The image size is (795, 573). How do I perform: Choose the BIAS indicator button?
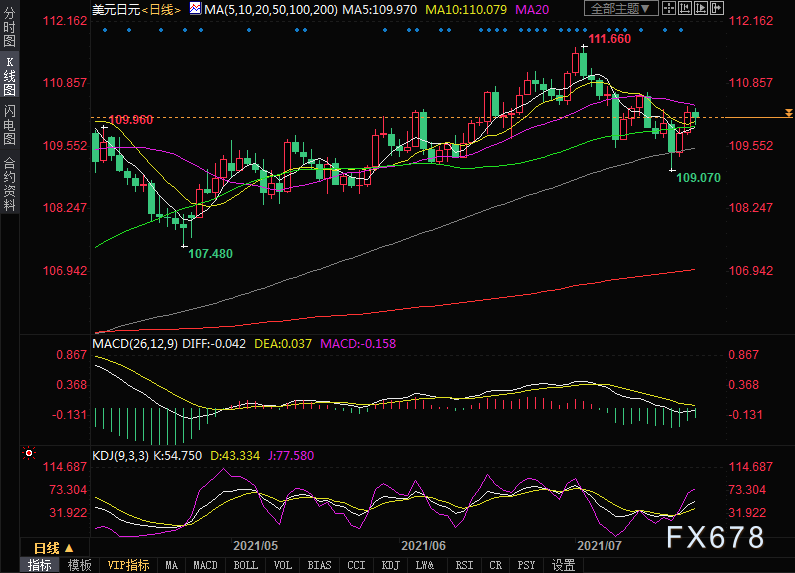click(x=319, y=565)
